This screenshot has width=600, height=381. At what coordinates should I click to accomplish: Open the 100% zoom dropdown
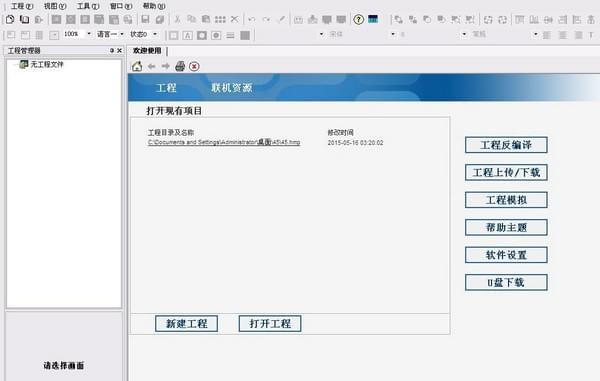89,34
